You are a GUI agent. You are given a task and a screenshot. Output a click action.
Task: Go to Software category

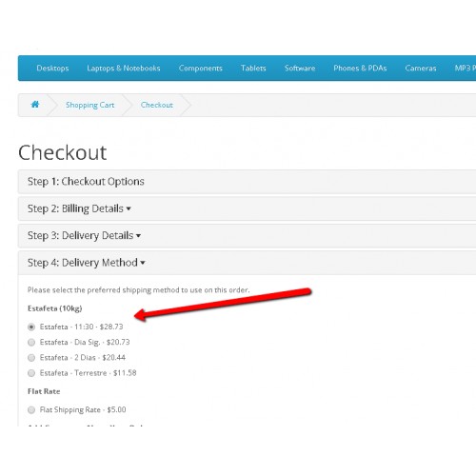(x=300, y=69)
